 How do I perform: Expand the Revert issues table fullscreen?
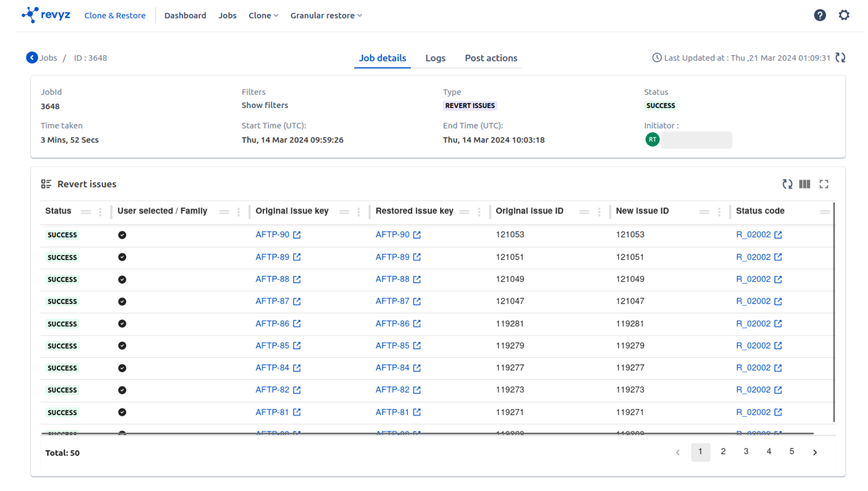[824, 184]
